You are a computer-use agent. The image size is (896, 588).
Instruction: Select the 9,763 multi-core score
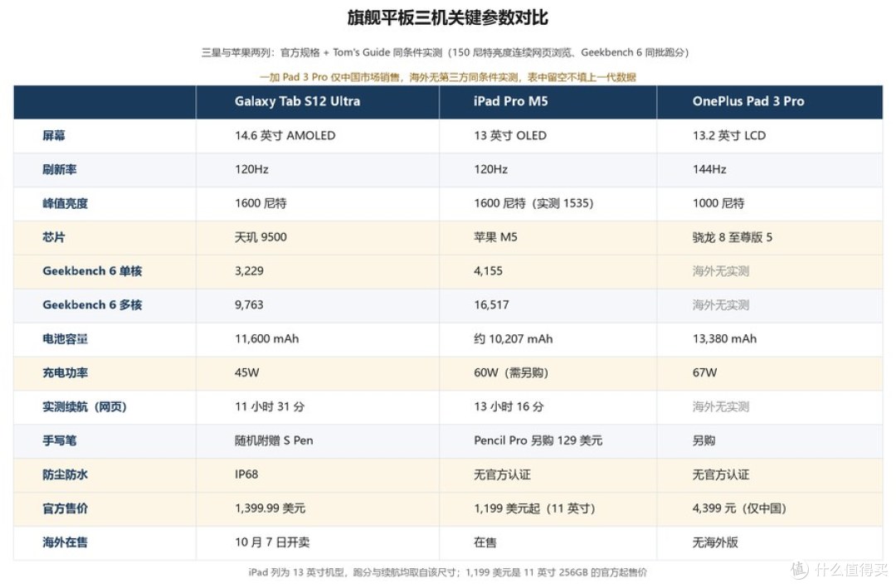tap(249, 305)
